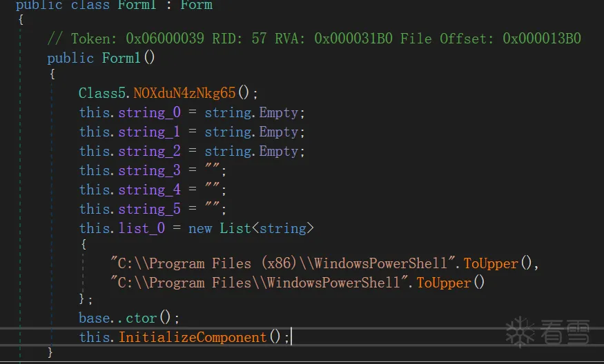Click the string type on the string_2 line
The height and width of the screenshot is (364, 604).
pyautogui.click(x=228, y=152)
